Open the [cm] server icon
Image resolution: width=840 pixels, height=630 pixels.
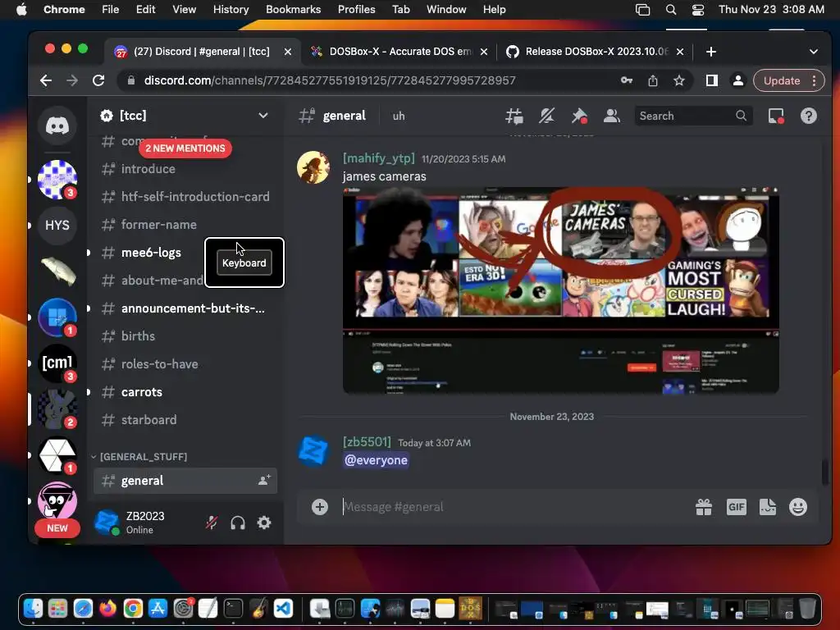(x=57, y=363)
